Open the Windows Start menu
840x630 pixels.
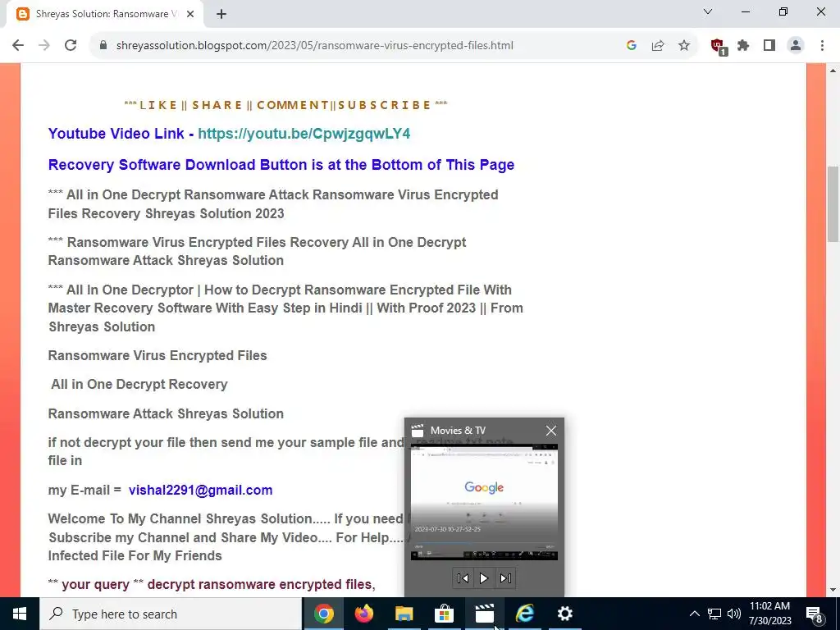(20, 614)
